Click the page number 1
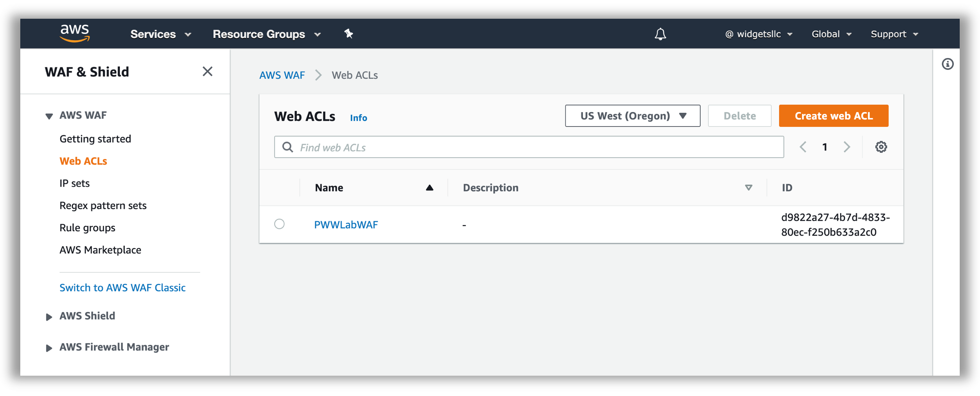The height and width of the screenshot is (396, 980). pyautogui.click(x=824, y=147)
